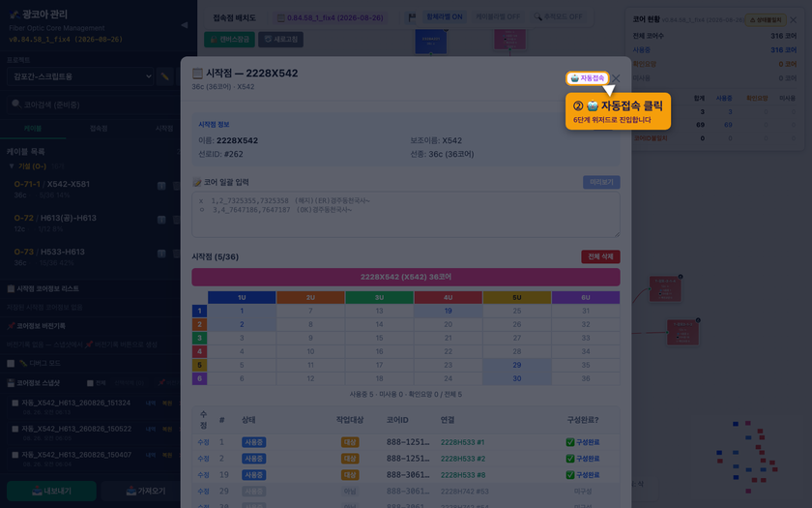Select cable O-71-1 / X542-X581
Image resolution: width=812 pixels, height=508 pixels.
pos(52,184)
